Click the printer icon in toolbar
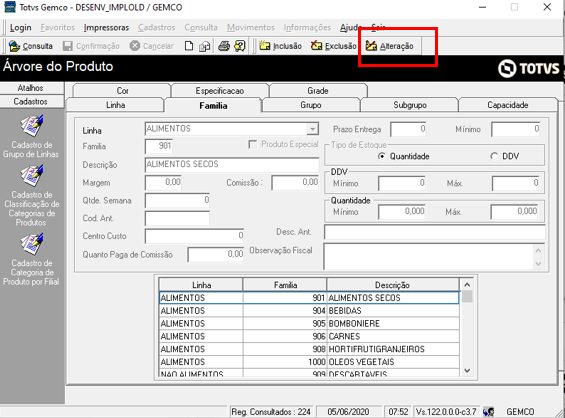The width and height of the screenshot is (565, 418). click(224, 46)
